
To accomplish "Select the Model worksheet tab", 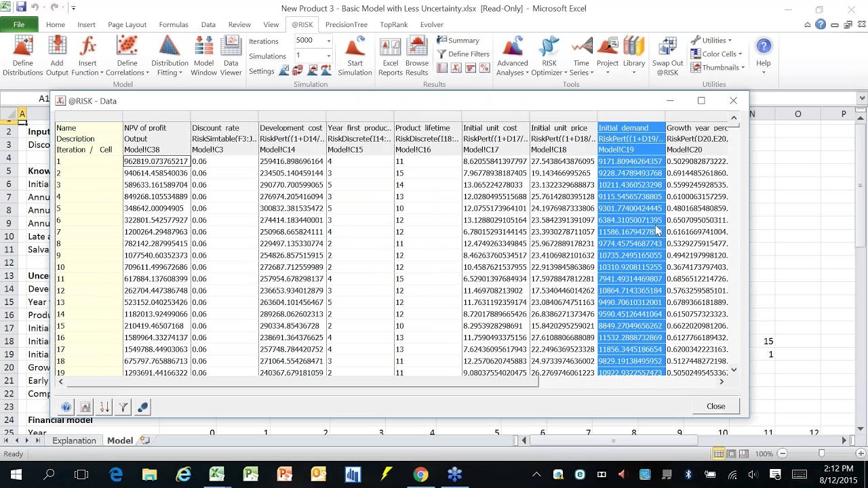I will pyautogui.click(x=120, y=441).
